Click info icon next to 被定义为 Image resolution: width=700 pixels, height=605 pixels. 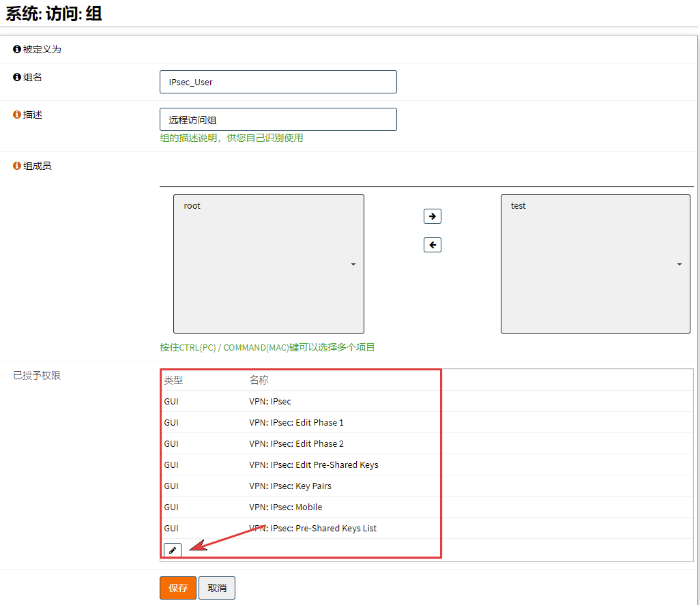17,49
